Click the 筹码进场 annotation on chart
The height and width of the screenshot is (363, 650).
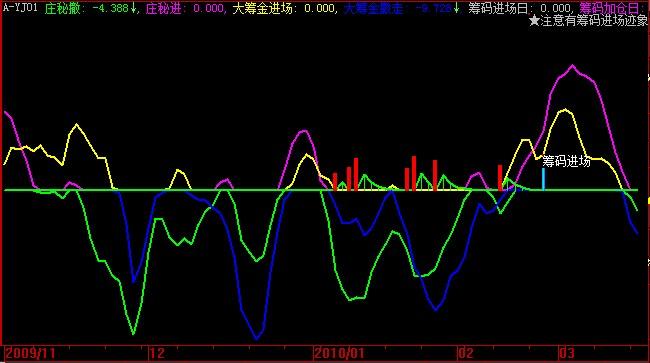pyautogui.click(x=567, y=161)
